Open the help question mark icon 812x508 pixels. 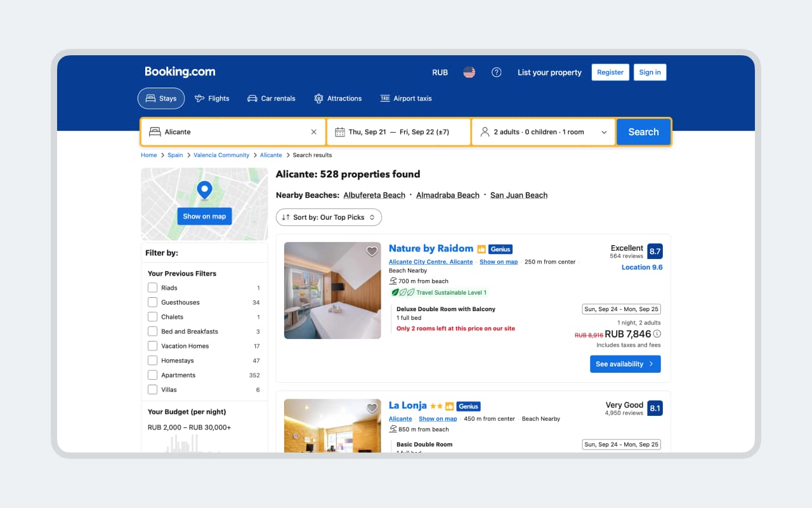coord(497,72)
